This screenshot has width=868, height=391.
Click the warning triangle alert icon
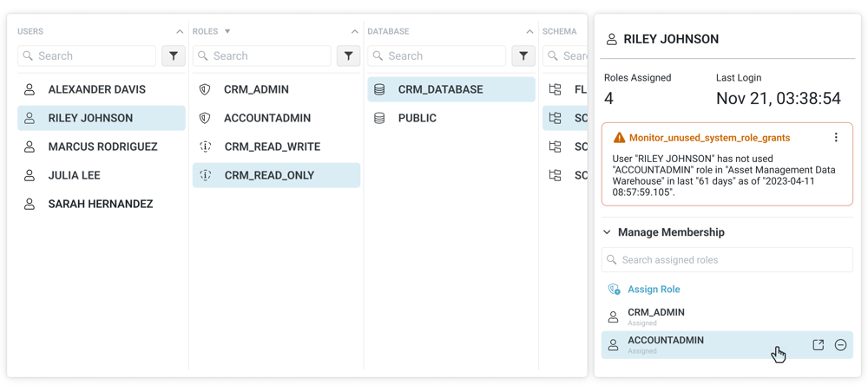(619, 138)
